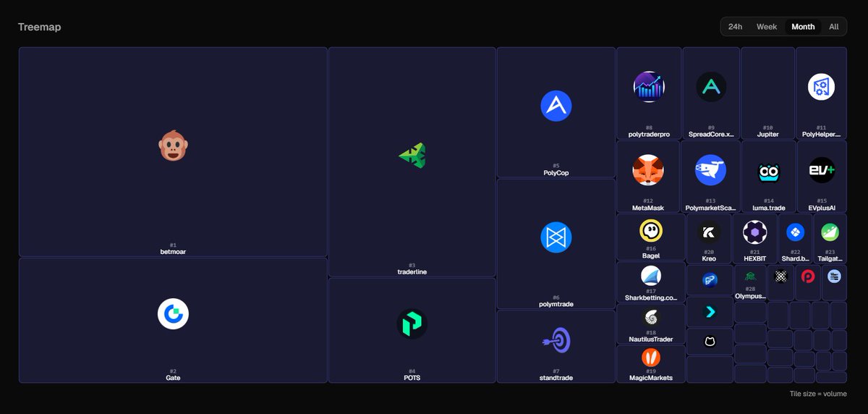Click the 'traderline' label
The image size is (868, 414).
(412, 272)
